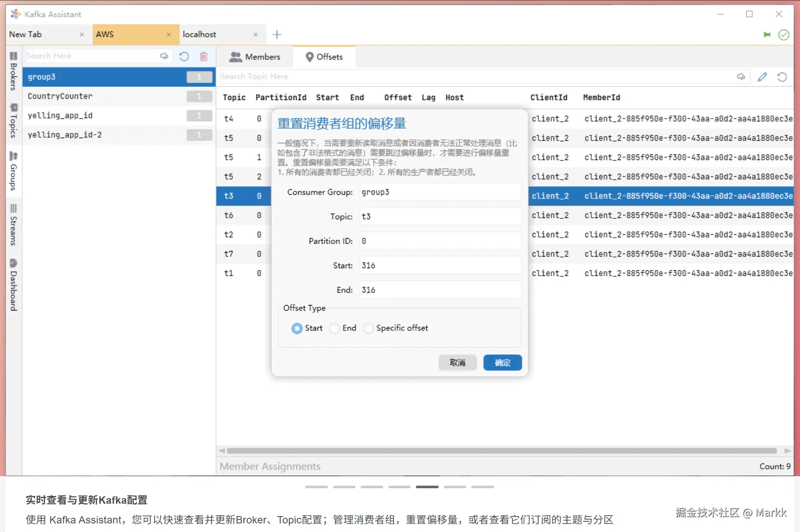Select the yelling_app_id-2 consumer group
The image size is (800, 532).
click(119, 135)
